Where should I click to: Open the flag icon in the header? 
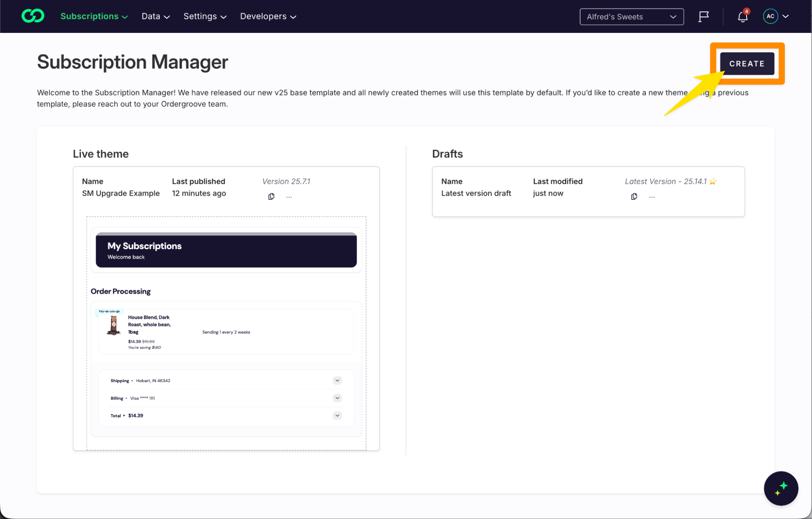704,17
